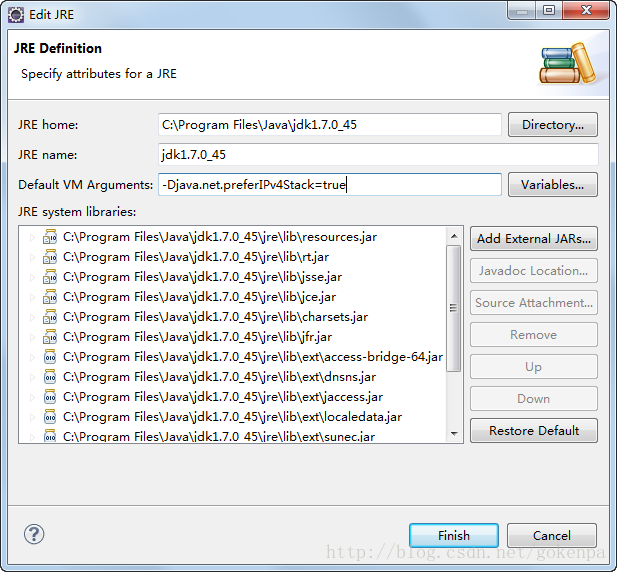Expand the jsse.jar library entry
This screenshot has width=617, height=572.
tap(32, 277)
